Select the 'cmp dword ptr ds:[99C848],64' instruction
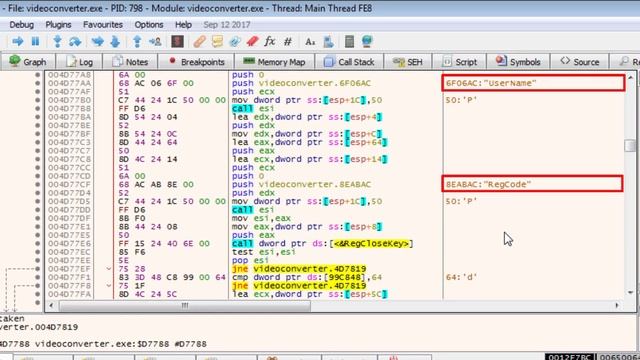Viewport: 640px width, 360px height. point(307,277)
